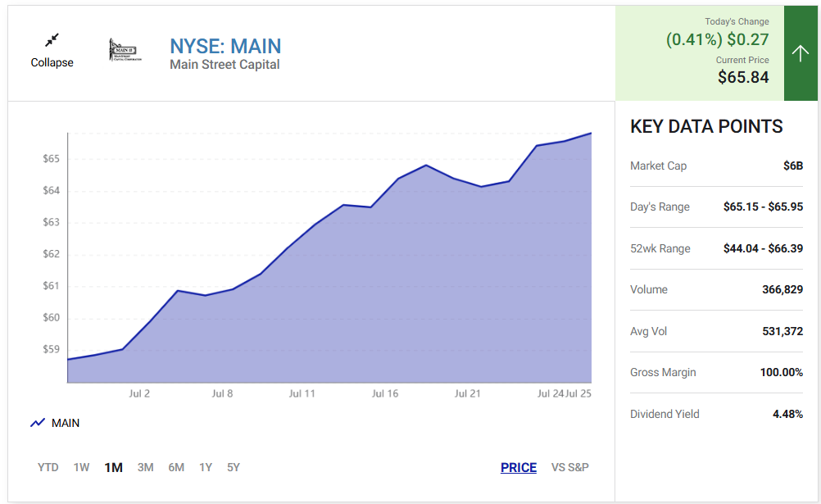
Task: Click the Gross Margin value 100.00%
Action: tap(781, 372)
